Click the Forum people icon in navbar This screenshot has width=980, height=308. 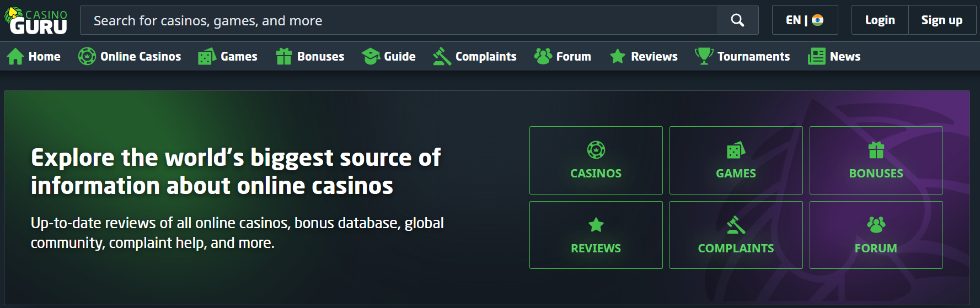pyautogui.click(x=543, y=56)
